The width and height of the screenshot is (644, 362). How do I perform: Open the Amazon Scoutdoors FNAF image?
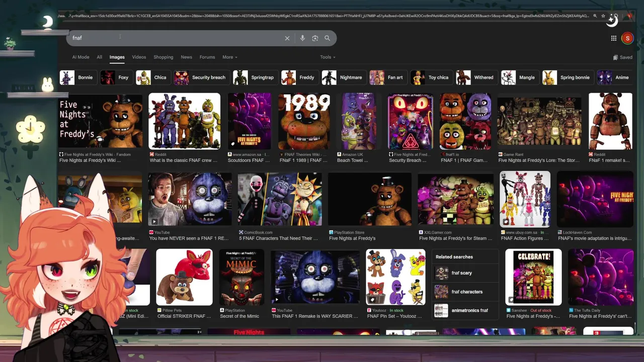pos(249,121)
